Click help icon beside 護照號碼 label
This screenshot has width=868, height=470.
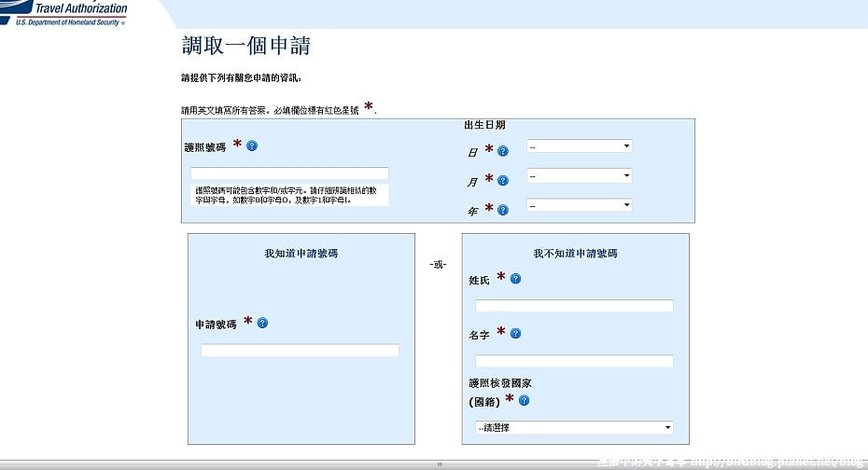[x=252, y=145]
